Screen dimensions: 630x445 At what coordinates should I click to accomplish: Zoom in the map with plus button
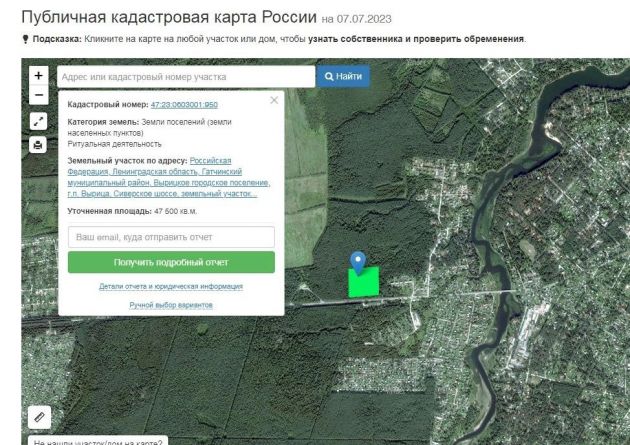[39, 76]
